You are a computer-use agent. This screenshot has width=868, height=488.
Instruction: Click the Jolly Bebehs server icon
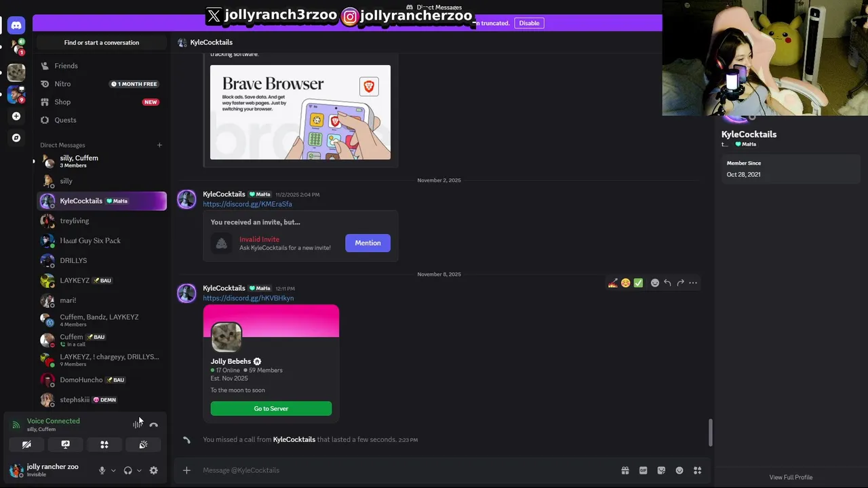[226, 337]
